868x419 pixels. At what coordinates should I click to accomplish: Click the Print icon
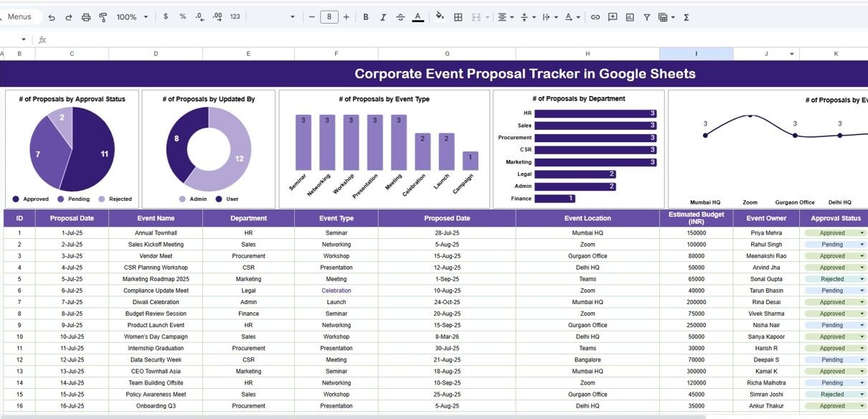click(86, 17)
